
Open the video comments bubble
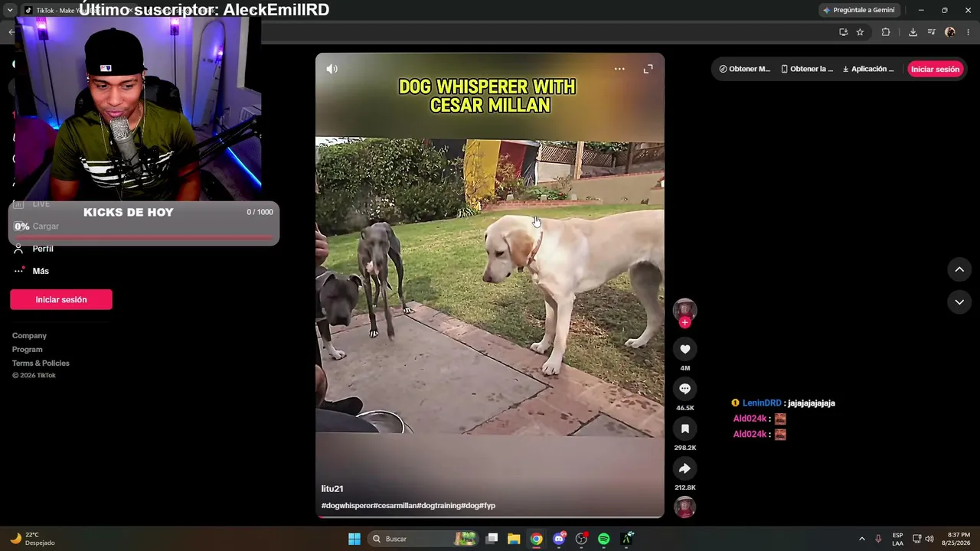pyautogui.click(x=685, y=389)
